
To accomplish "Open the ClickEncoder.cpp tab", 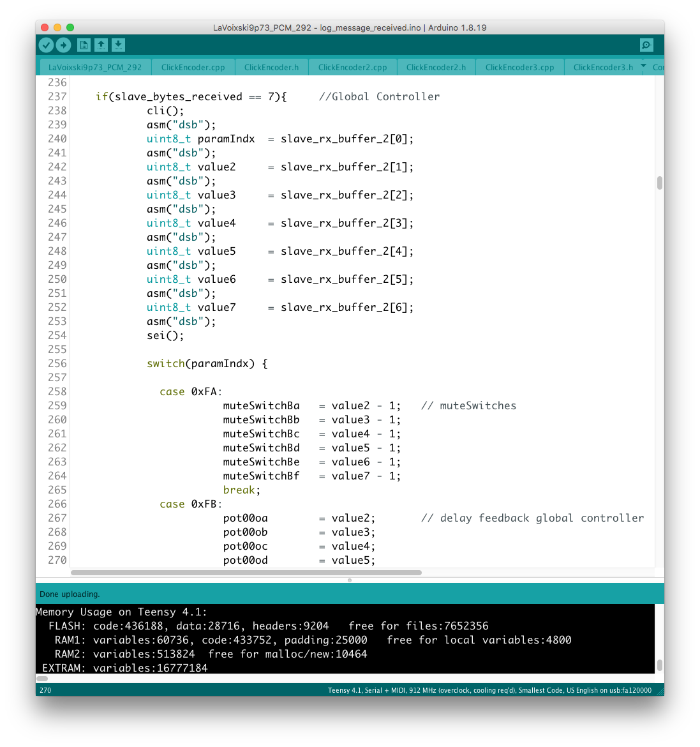I will pos(193,67).
